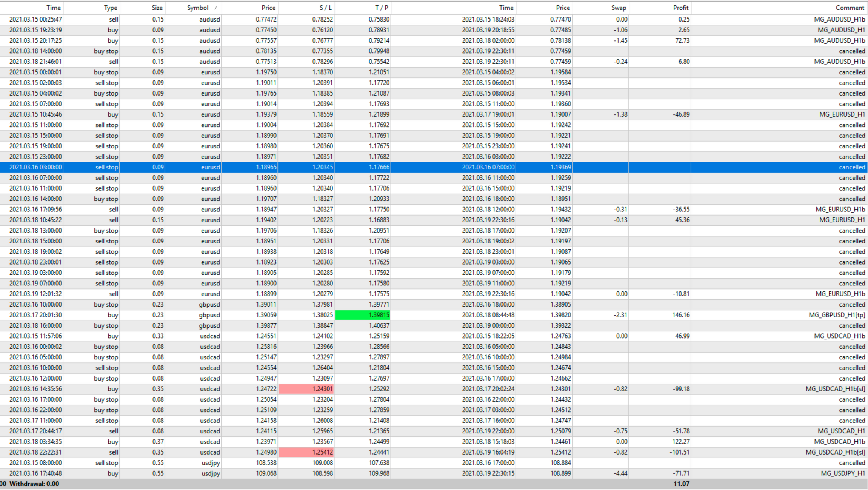
Task: Click the red stop-loss cell 1.24301
Action: tap(306, 389)
